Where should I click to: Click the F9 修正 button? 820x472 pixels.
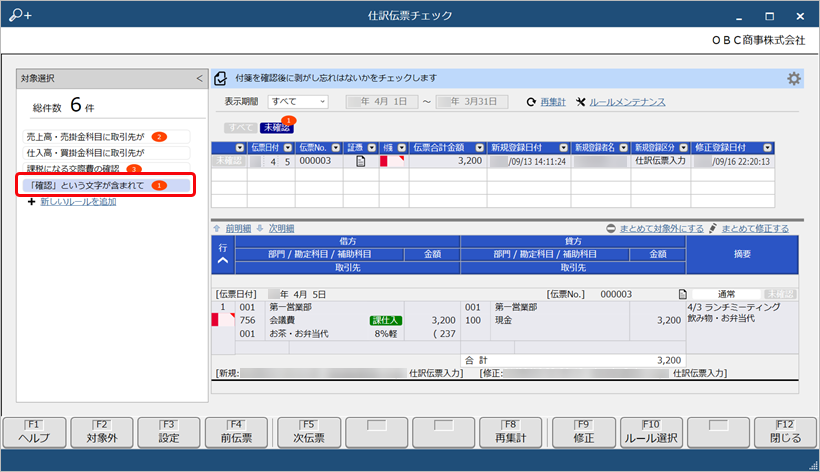583,432
